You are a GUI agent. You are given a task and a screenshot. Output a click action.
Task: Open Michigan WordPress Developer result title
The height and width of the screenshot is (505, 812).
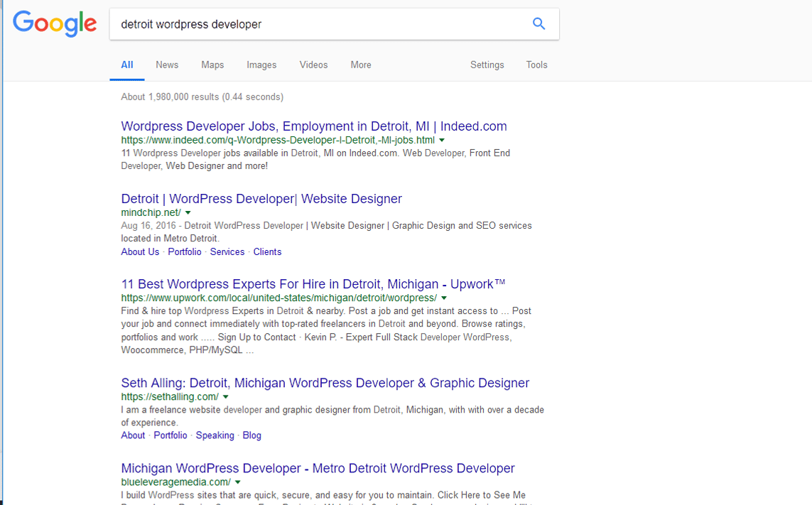[318, 469]
